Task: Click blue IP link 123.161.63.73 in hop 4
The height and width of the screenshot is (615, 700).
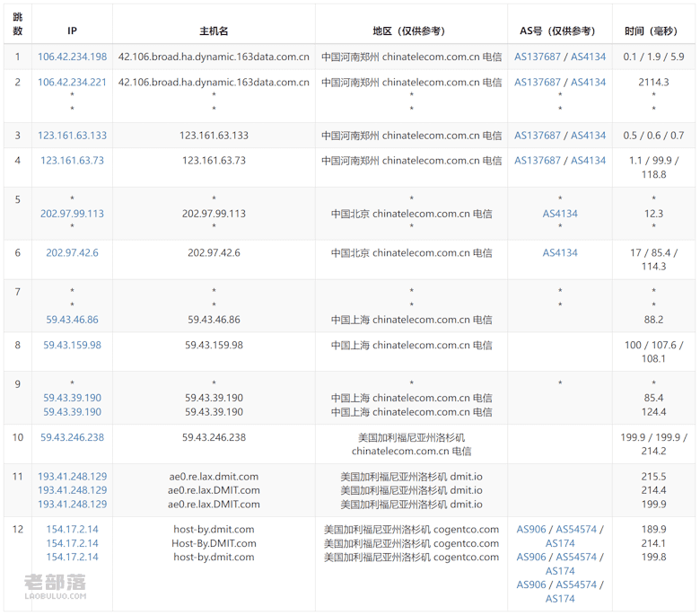Action: tap(72, 161)
